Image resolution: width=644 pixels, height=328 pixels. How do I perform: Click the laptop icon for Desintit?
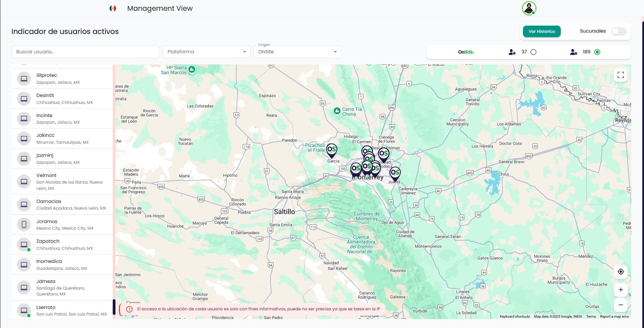click(24, 99)
